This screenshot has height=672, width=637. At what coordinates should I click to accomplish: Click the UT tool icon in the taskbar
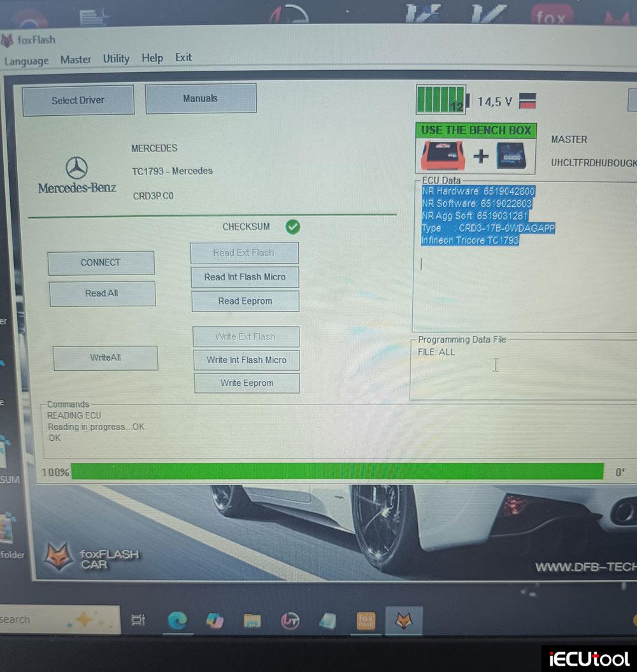coord(290,620)
